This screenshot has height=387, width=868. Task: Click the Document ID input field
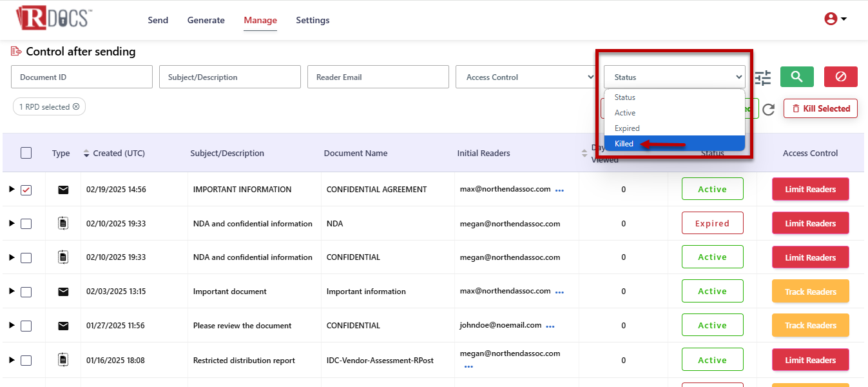(82, 77)
